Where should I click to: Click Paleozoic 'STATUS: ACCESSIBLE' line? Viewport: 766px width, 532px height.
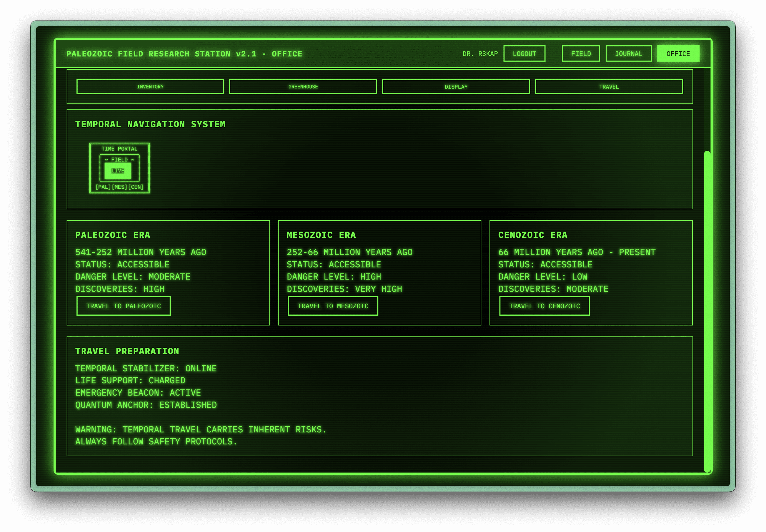click(122, 264)
